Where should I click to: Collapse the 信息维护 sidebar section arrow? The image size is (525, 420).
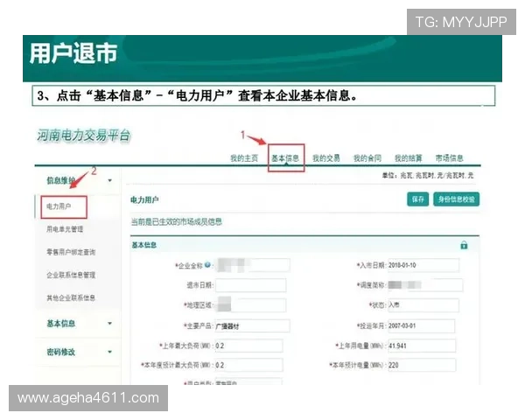(x=110, y=180)
